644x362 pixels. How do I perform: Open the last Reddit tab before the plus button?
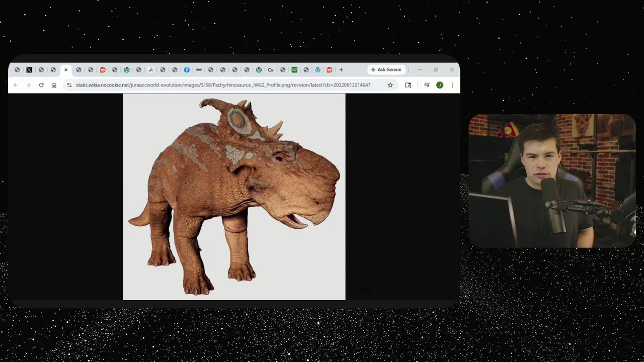point(330,70)
